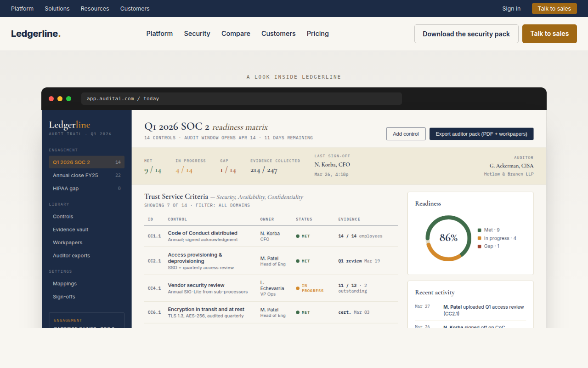Open Customers in the dark top bar
Viewport: 588px width, 368px height.
[135, 8]
